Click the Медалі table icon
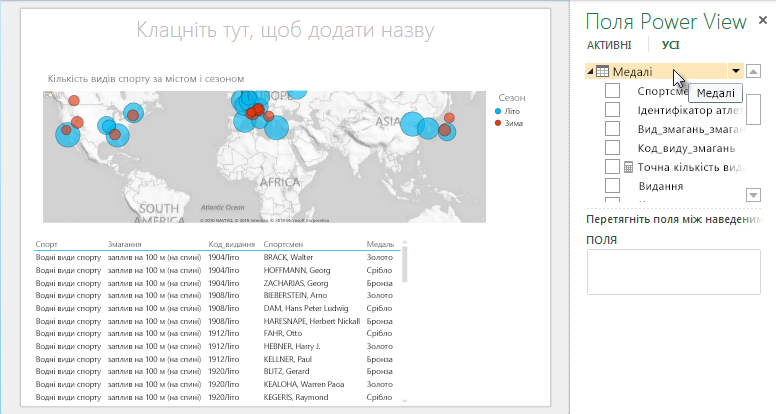 (x=602, y=72)
